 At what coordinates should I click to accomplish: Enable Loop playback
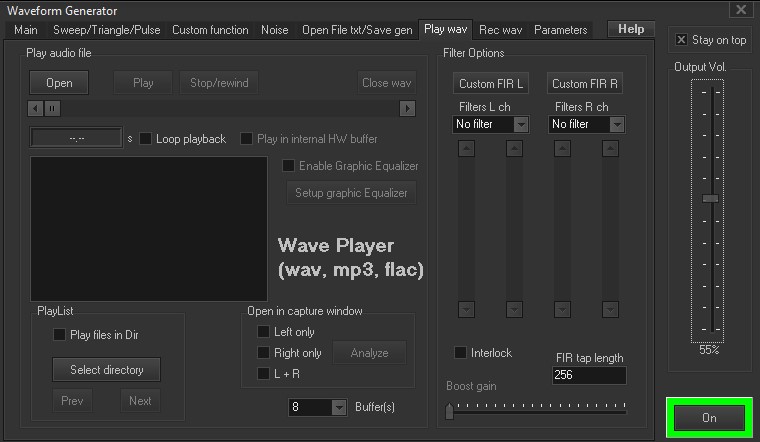[x=145, y=139]
